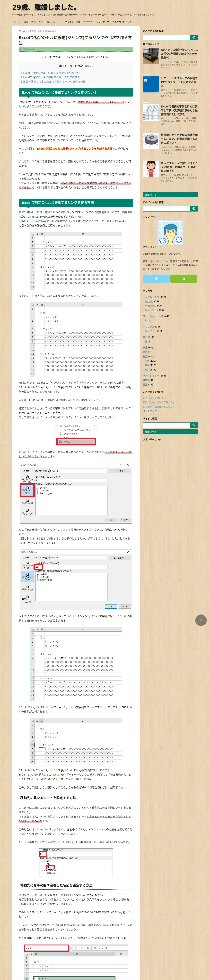The height and width of the screenshot is (980, 210).
Task: Open the ファッション・小物 (44) category link
Action: point(153,316)
